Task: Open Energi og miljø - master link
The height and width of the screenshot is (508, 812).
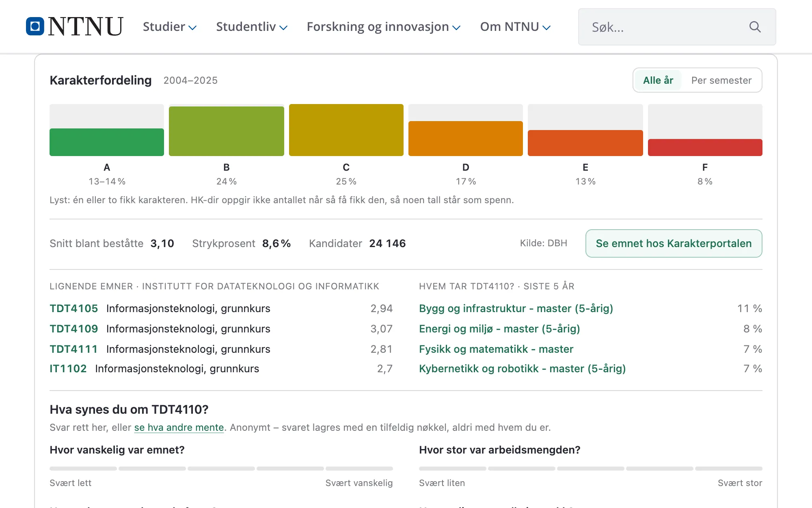Action: click(499, 329)
